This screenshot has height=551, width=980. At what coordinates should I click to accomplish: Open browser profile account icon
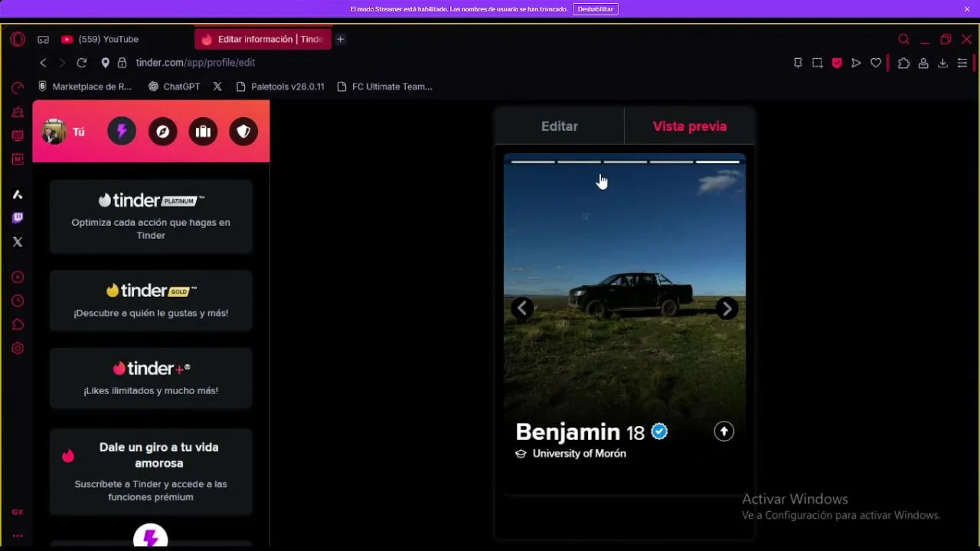point(923,63)
